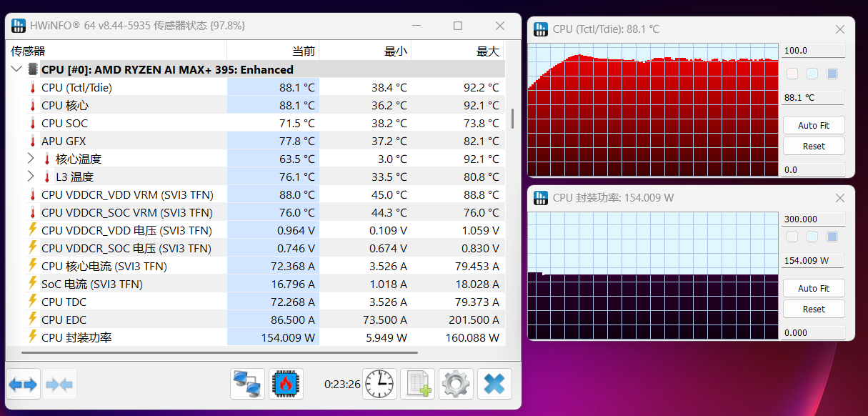Click the CPU flame stress icon
This screenshot has height=416, width=868.
point(286,385)
